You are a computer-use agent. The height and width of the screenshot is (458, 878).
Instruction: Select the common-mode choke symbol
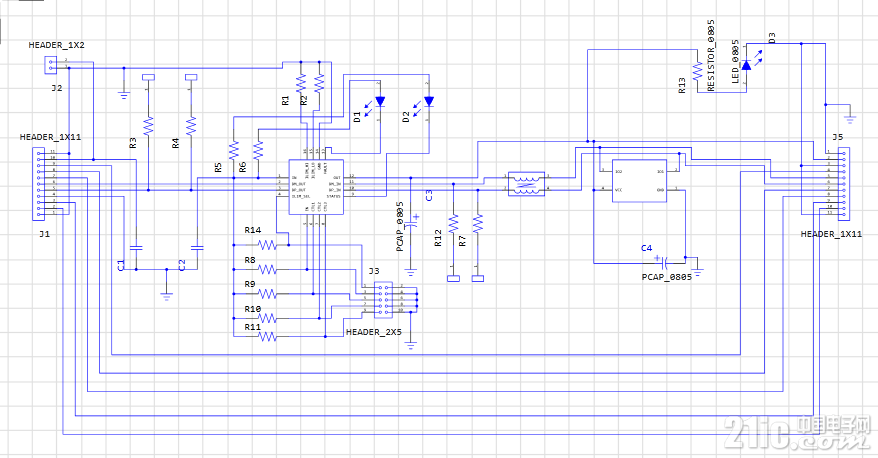(x=526, y=184)
